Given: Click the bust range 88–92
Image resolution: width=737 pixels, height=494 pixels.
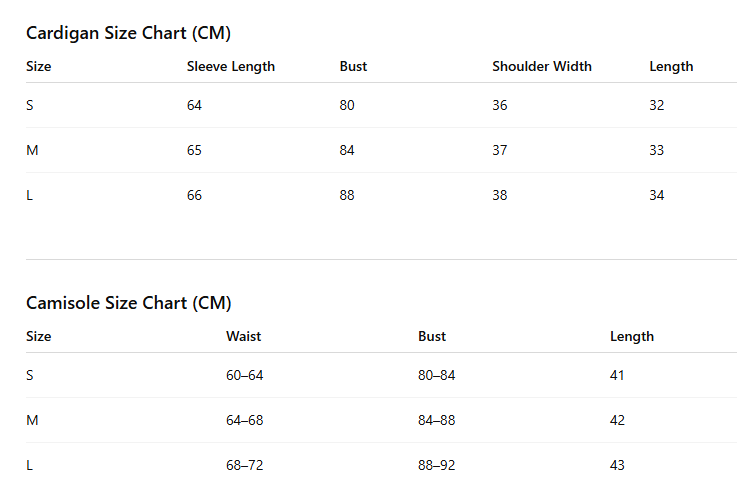Looking at the screenshot, I should click(437, 465).
